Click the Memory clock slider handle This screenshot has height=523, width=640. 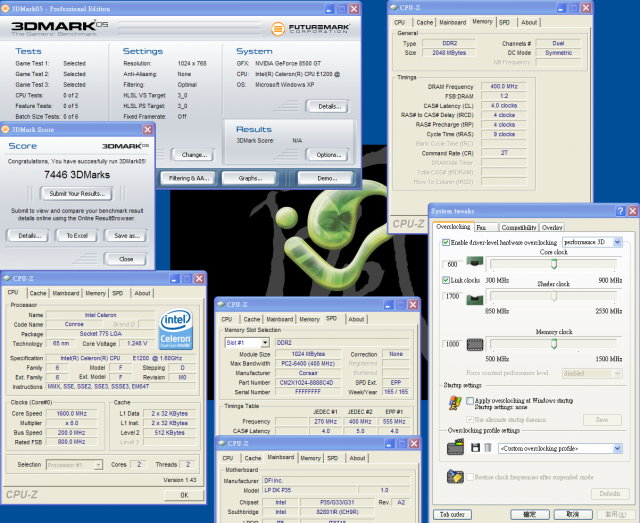point(554,344)
